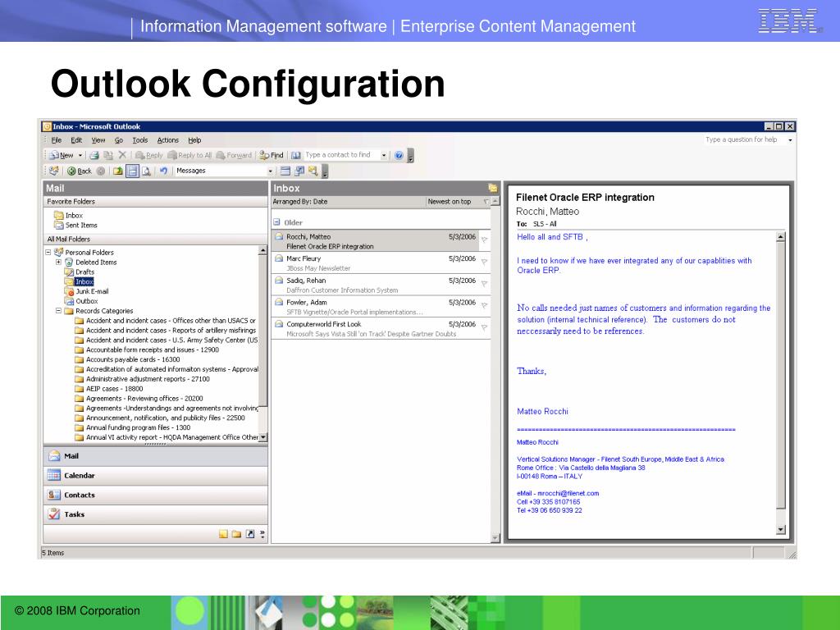Open the Calendar navigation pane
Image resolution: width=840 pixels, height=630 pixels.
point(155,476)
